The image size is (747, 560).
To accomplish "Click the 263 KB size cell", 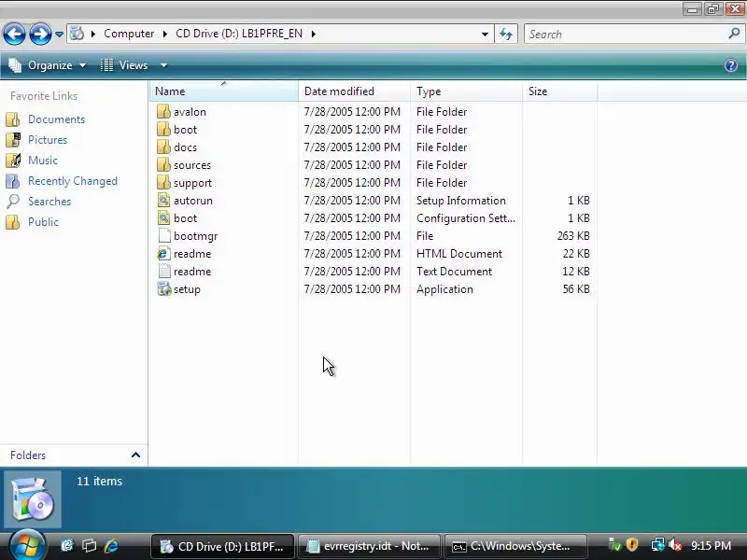I will (573, 236).
